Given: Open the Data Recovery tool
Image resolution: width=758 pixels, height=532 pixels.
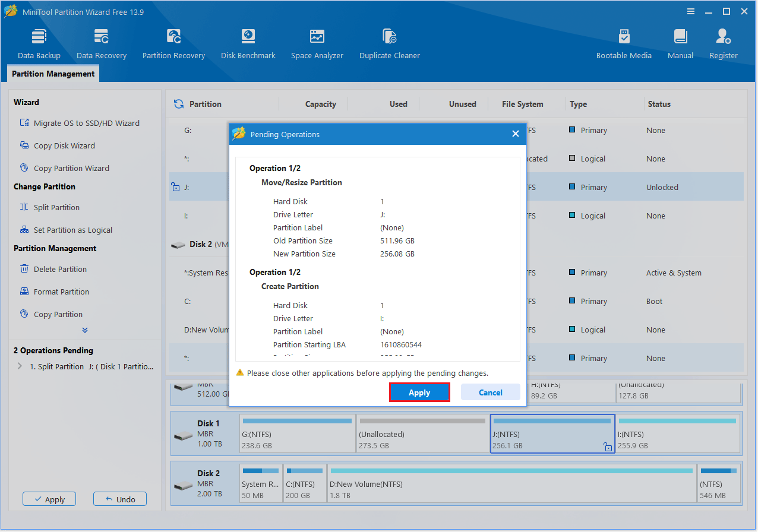Looking at the screenshot, I should (102, 43).
